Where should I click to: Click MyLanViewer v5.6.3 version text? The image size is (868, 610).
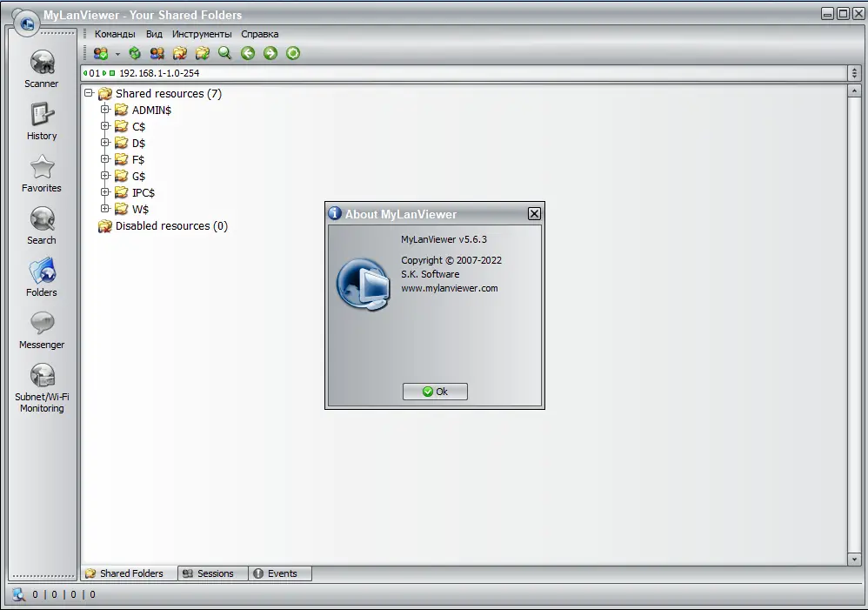point(444,239)
